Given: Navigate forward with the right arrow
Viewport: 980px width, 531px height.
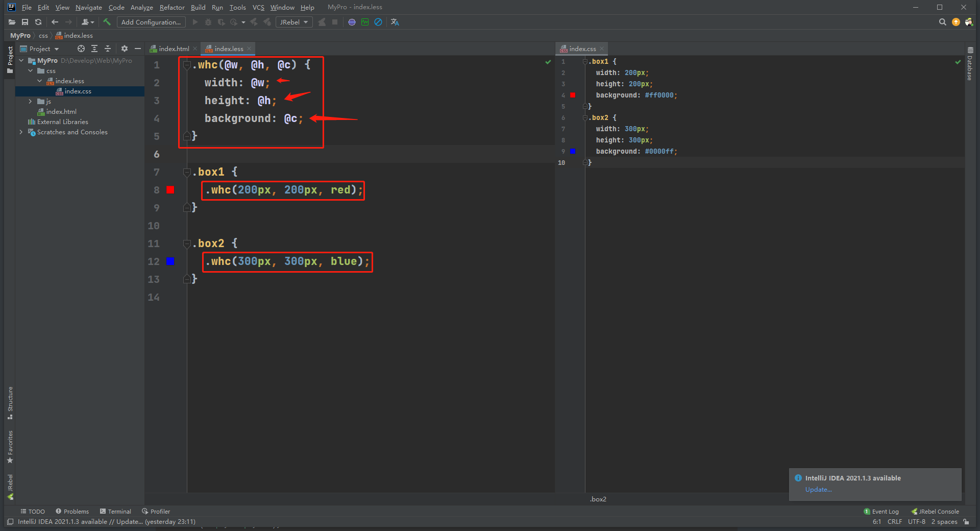Looking at the screenshot, I should [68, 22].
